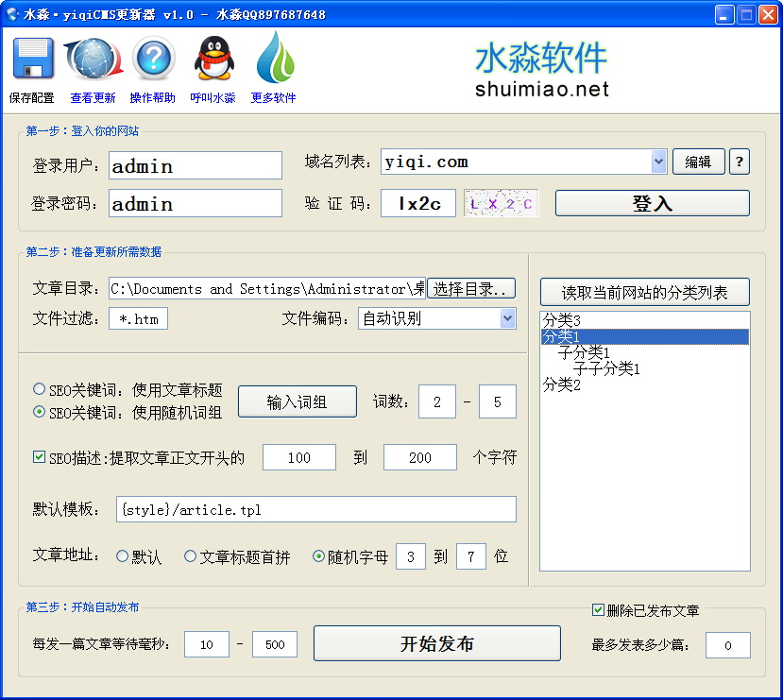Click the 文件过滤 *.htm field
Image resolution: width=783 pixels, height=700 pixels.
[138, 318]
